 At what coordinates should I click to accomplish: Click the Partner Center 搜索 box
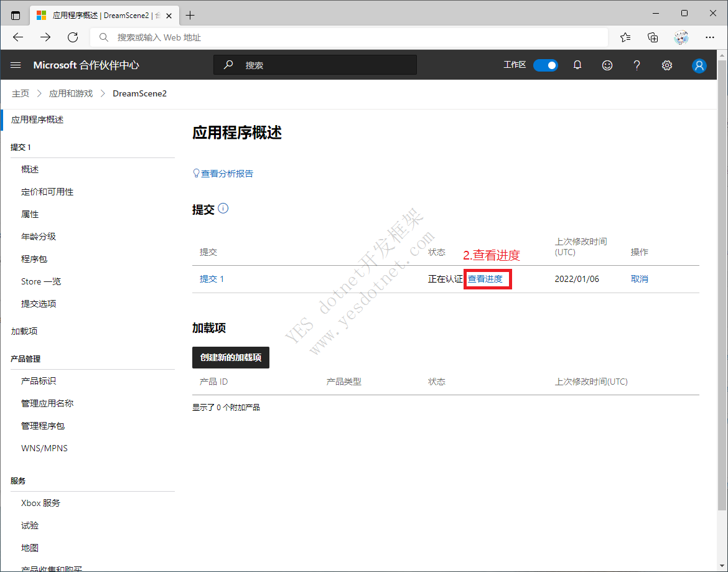tap(315, 65)
